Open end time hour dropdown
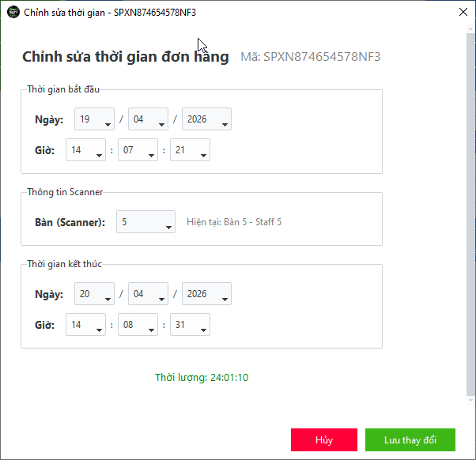Image resolution: width=476 pixels, height=460 pixels. tap(86, 325)
